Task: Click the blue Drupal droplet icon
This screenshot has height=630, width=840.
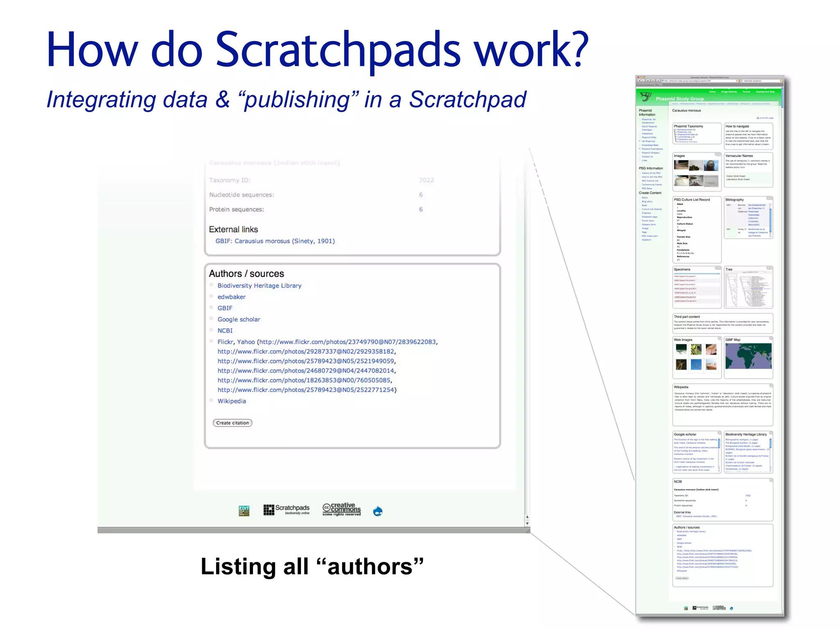Action: click(378, 511)
